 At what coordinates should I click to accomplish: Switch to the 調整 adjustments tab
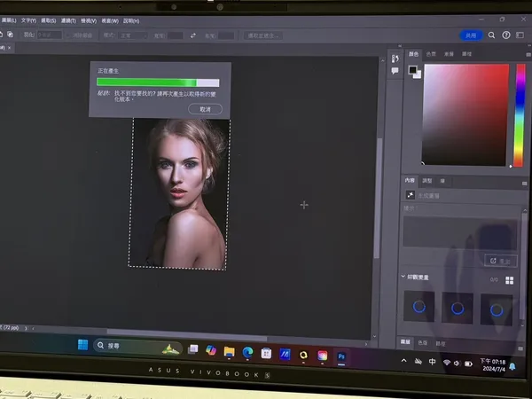click(x=426, y=181)
